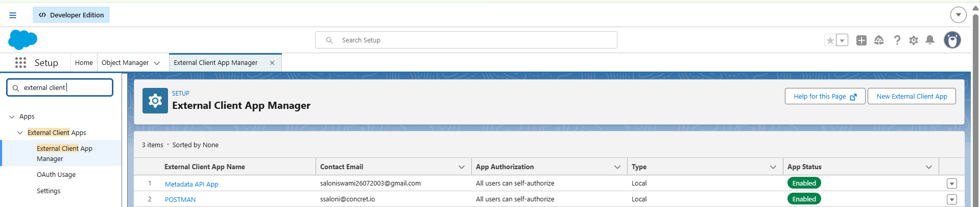Image resolution: width=980 pixels, height=207 pixels.
Task: Switch to the Home tab
Action: [x=84, y=62]
